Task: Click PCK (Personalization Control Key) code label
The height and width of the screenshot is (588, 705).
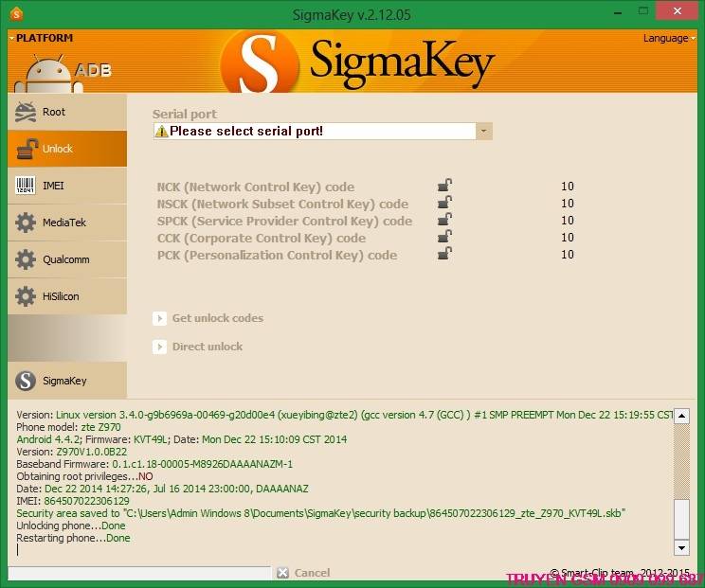Action: click(277, 255)
